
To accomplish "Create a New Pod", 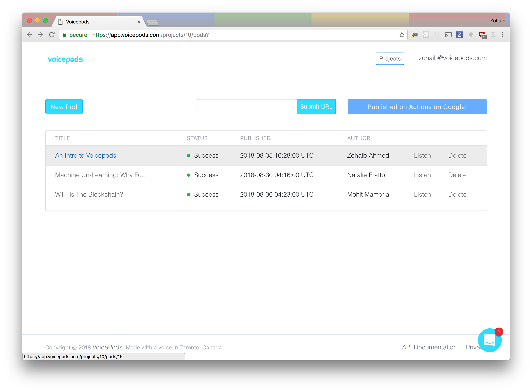I will click(64, 107).
